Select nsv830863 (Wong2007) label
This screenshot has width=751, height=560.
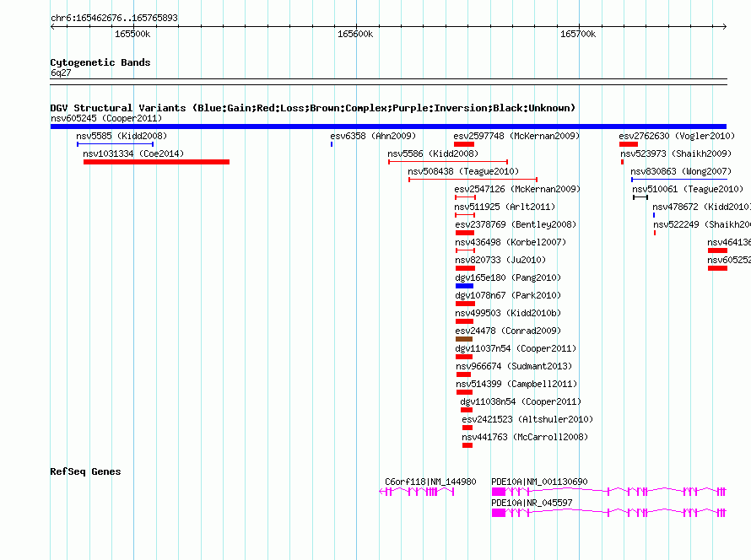pyautogui.click(x=681, y=171)
